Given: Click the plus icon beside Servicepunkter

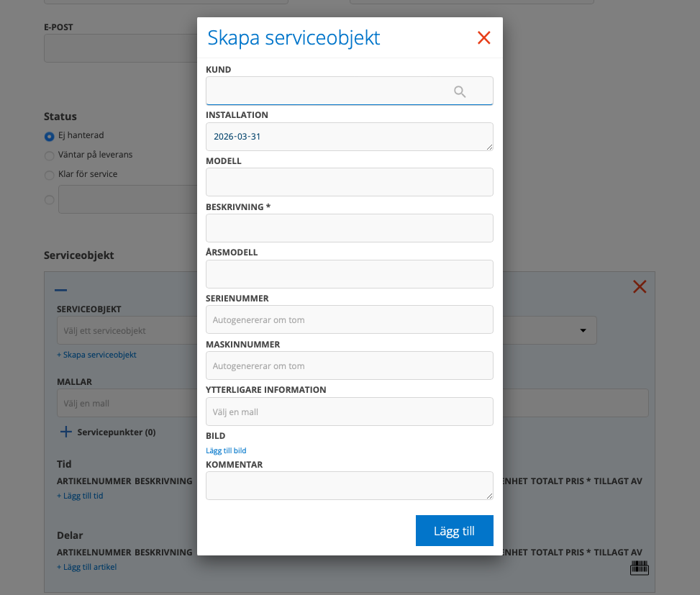Looking at the screenshot, I should coord(65,432).
